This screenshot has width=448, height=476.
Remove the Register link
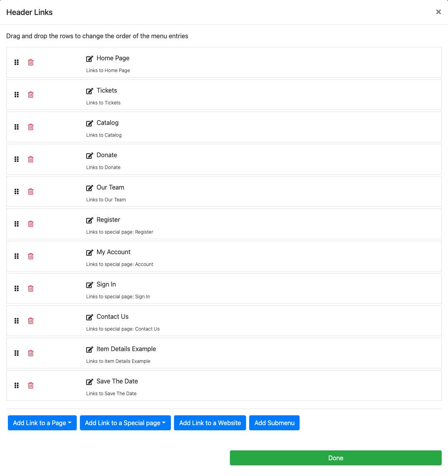point(31,224)
